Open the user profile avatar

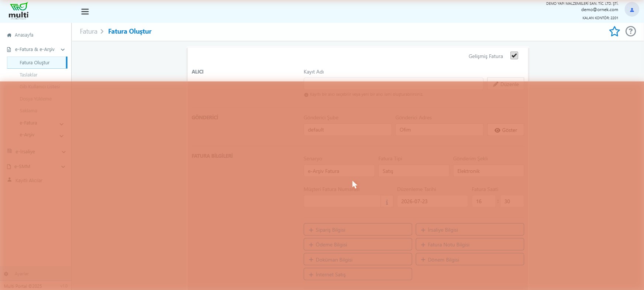(x=631, y=10)
